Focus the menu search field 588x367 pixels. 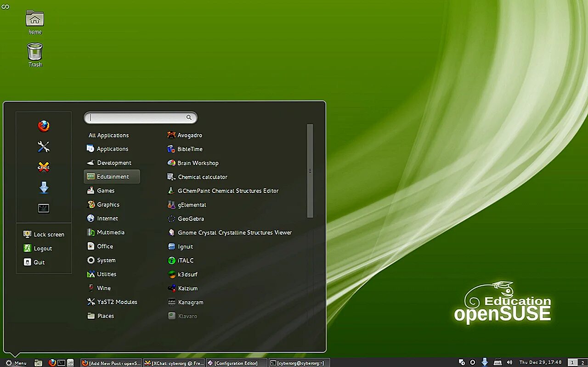141,118
